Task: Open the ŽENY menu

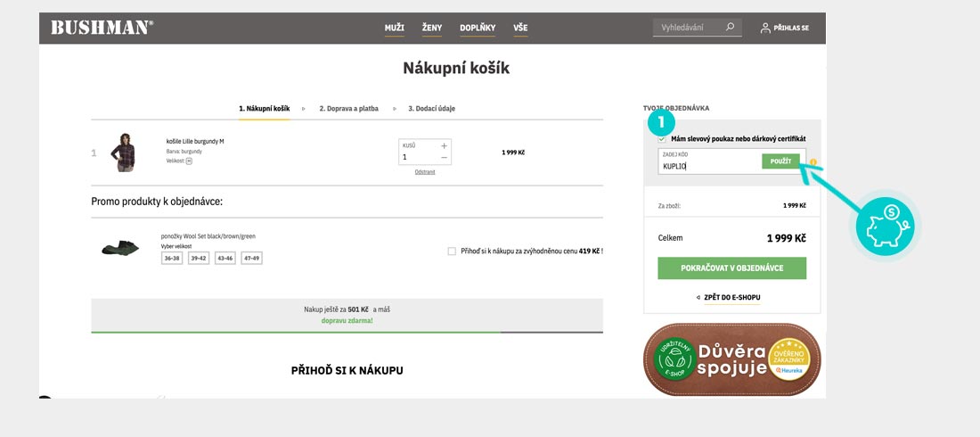Action: pos(432,29)
